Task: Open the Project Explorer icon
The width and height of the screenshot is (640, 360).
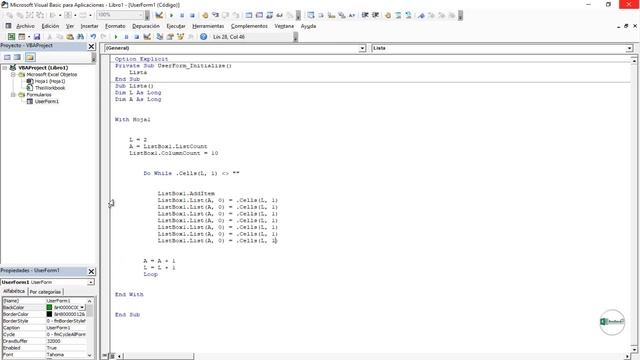Action: point(160,37)
